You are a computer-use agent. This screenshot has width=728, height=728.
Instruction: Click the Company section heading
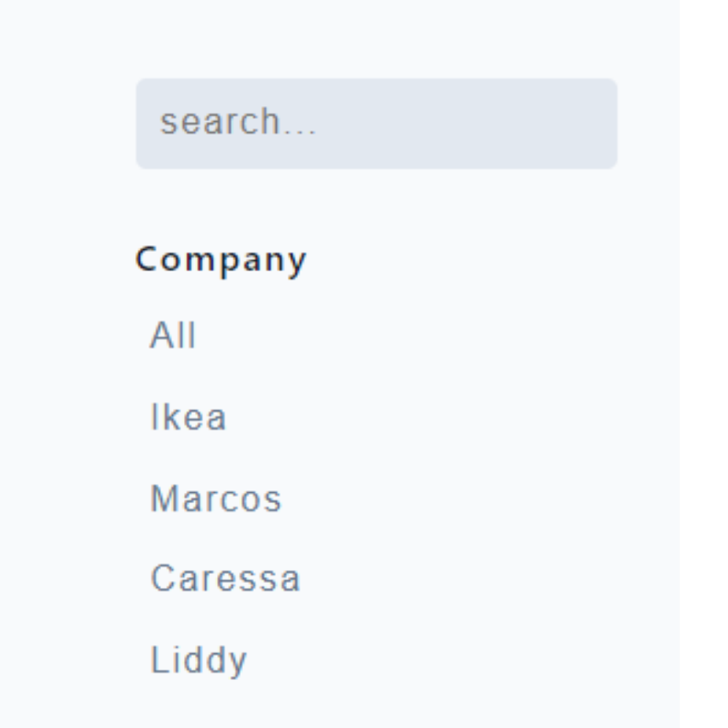tap(221, 259)
